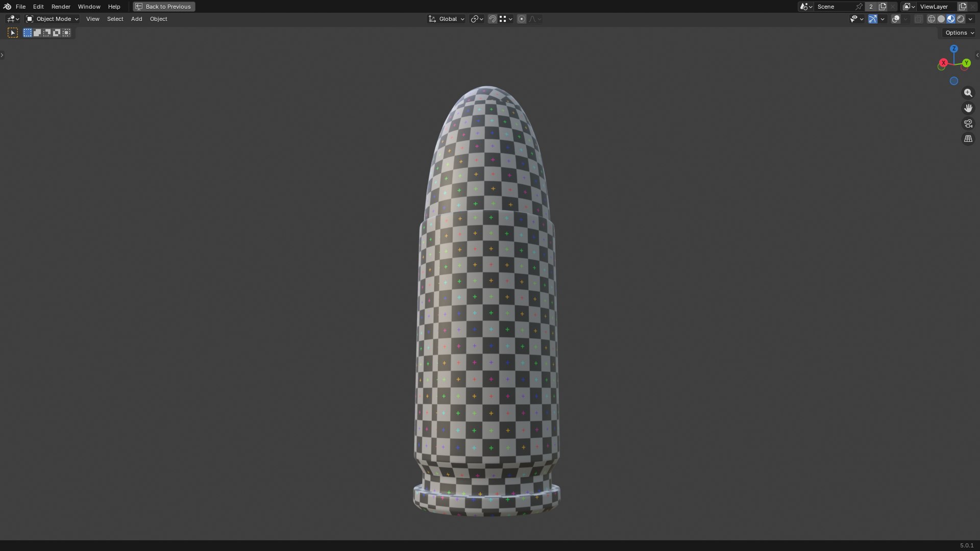Select the checkered bullet object
The image size is (980, 551).
[486, 301]
